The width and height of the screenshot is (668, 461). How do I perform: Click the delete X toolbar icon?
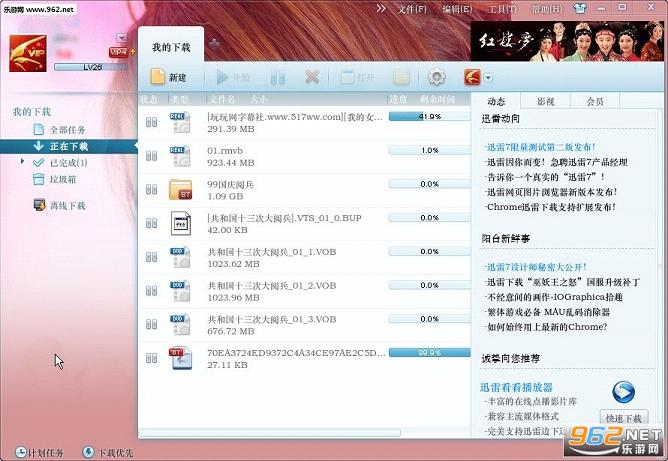[x=312, y=77]
